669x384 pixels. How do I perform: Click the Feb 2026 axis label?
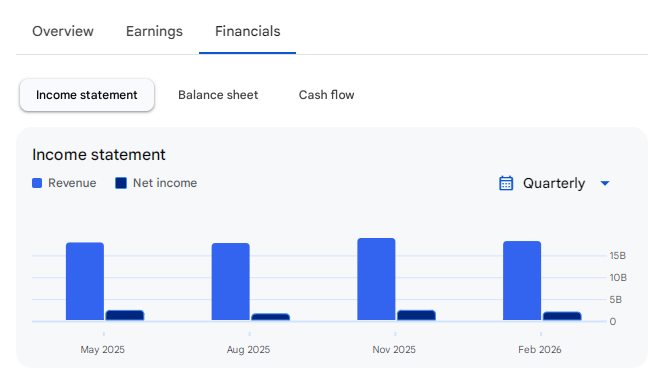[540, 349]
